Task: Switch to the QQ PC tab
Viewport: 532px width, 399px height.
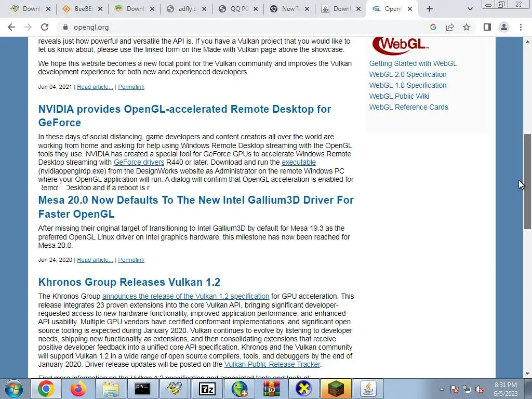Action: coord(234,9)
